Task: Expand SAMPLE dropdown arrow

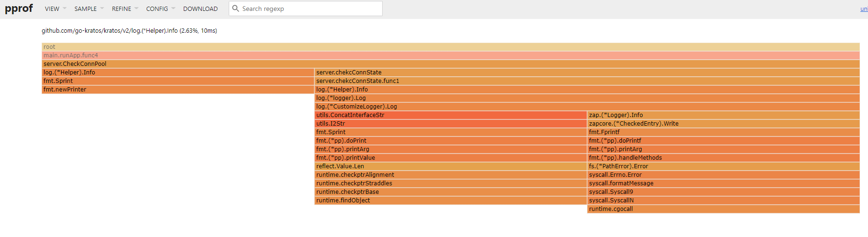Action: pyautogui.click(x=102, y=9)
